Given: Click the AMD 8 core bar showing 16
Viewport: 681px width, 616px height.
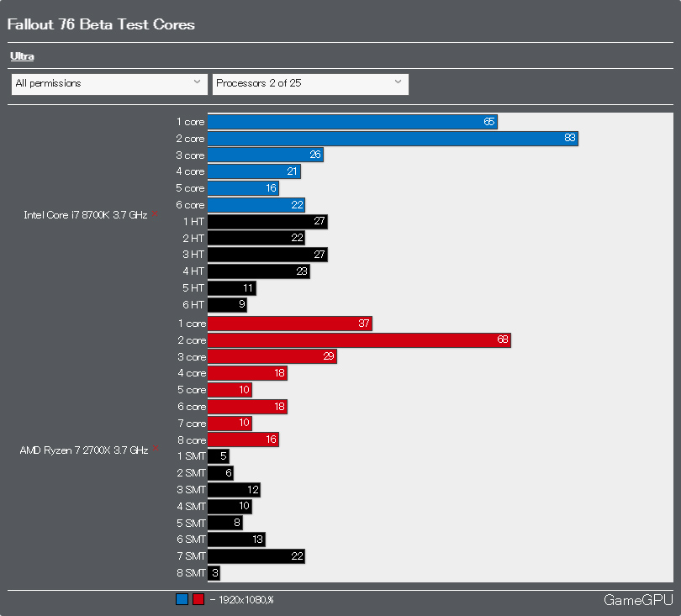Looking at the screenshot, I should (x=243, y=440).
